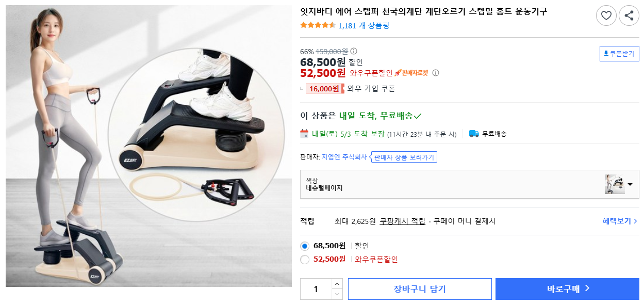Increase quantity with the up arrow
This screenshot has height=305, width=644.
[x=338, y=283]
